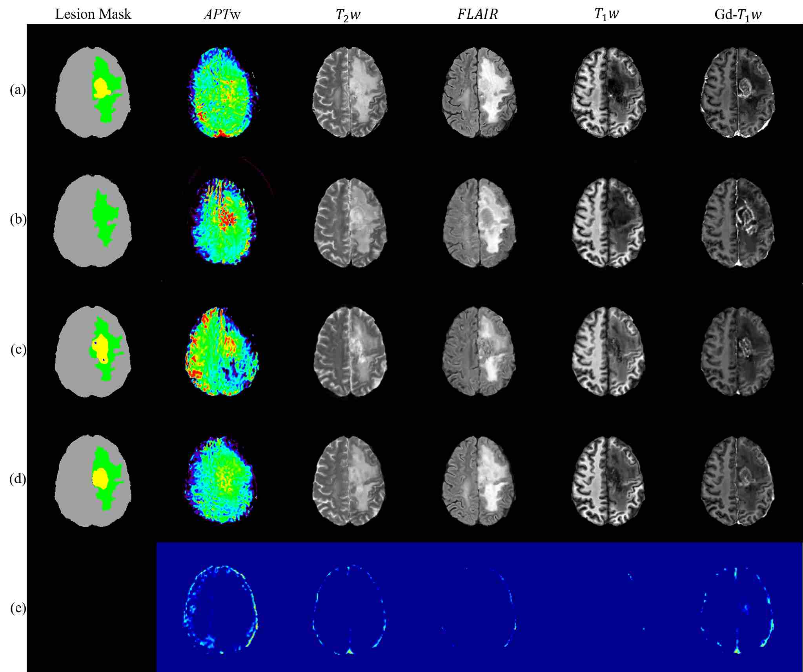Click the 'T2w' column header
The height and width of the screenshot is (672, 803).
pos(349,15)
